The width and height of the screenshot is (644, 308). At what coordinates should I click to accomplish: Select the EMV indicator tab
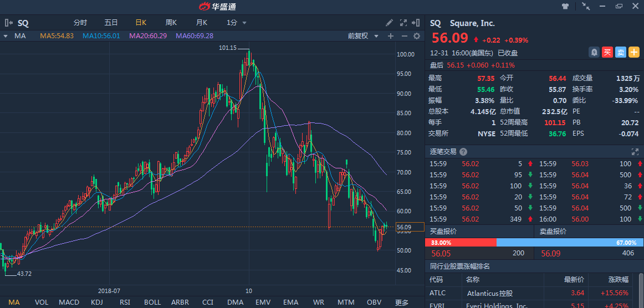coord(263,302)
